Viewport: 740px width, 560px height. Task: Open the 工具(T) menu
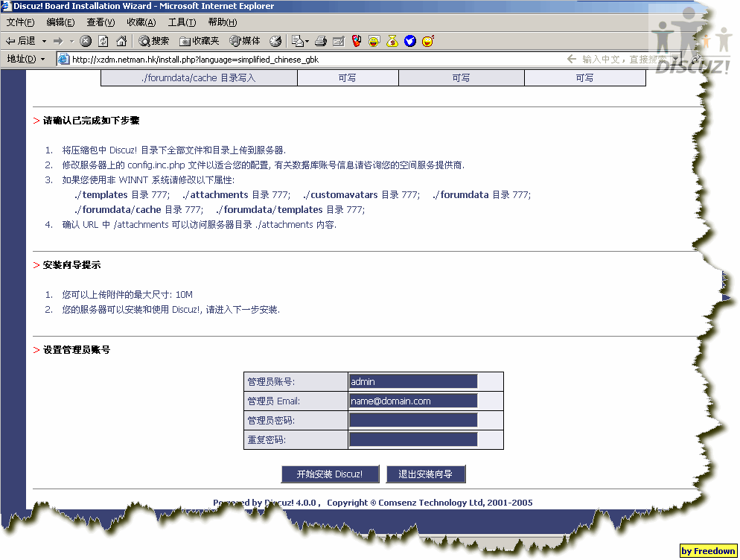click(x=182, y=22)
